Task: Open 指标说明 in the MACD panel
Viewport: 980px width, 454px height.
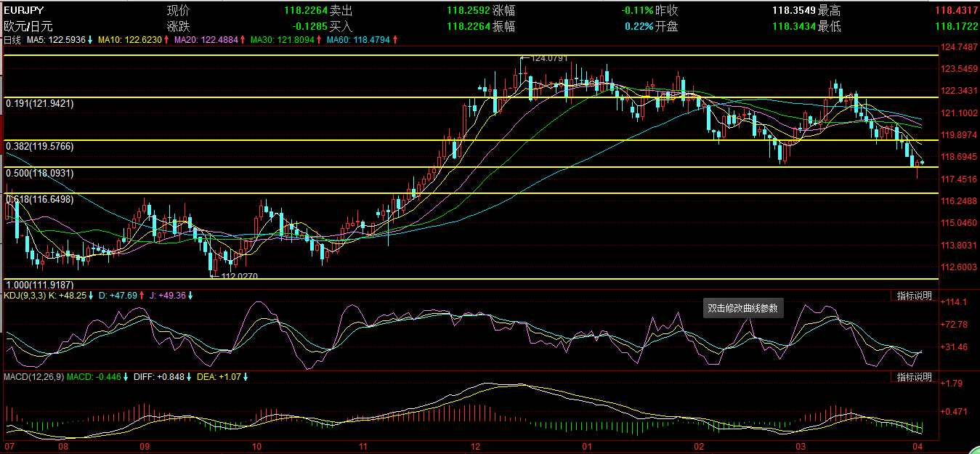Action: coord(914,377)
